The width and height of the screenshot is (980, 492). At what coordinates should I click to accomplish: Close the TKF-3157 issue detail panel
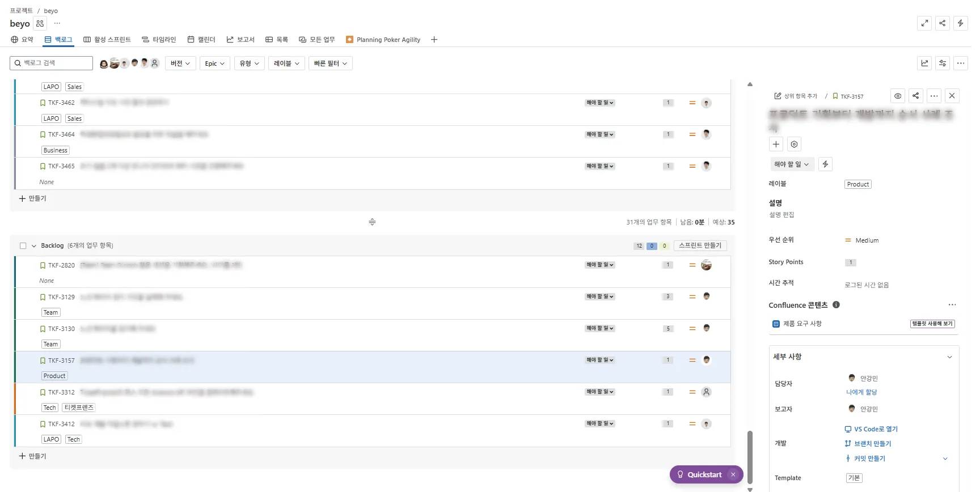coord(952,96)
